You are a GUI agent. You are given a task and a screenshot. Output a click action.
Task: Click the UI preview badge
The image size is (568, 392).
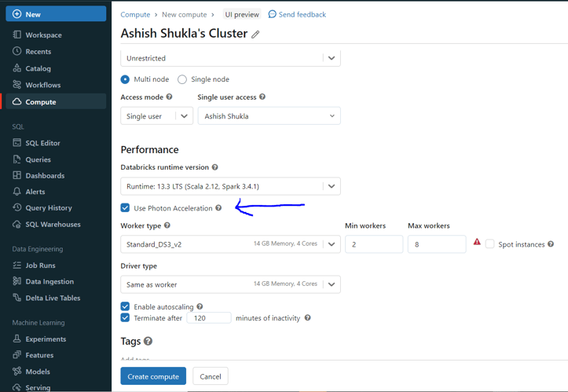(x=242, y=14)
